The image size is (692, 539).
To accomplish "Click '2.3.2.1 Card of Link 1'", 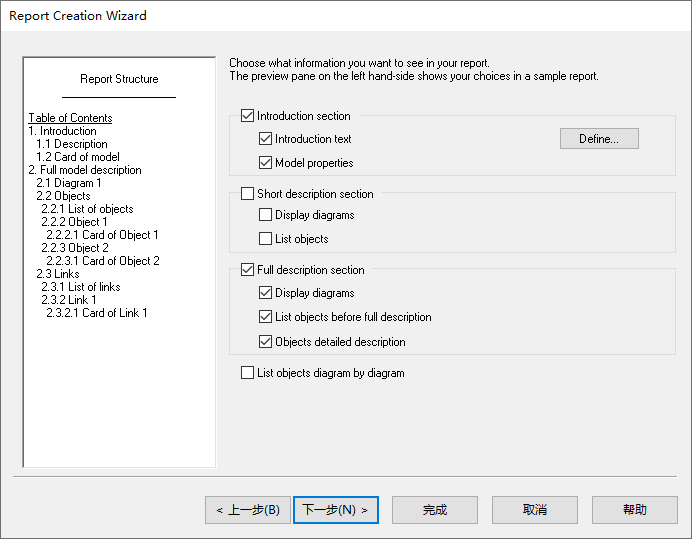I will click(x=97, y=313).
